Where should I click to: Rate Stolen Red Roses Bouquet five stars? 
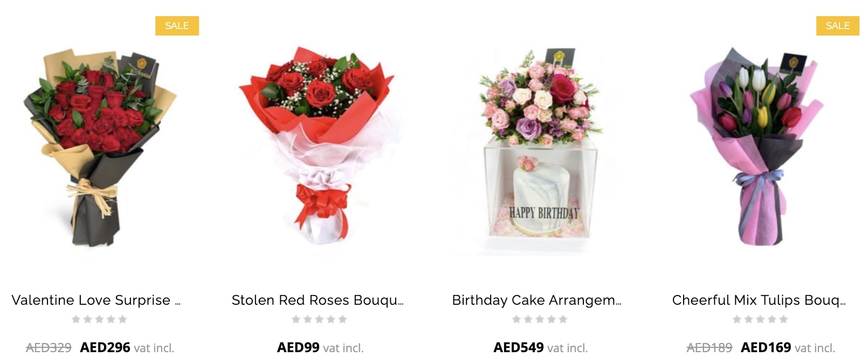coord(343,319)
